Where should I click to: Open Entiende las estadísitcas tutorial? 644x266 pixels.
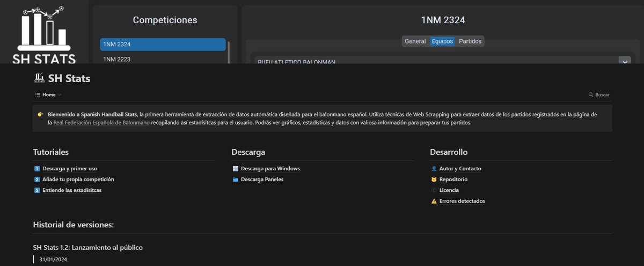[72, 190]
